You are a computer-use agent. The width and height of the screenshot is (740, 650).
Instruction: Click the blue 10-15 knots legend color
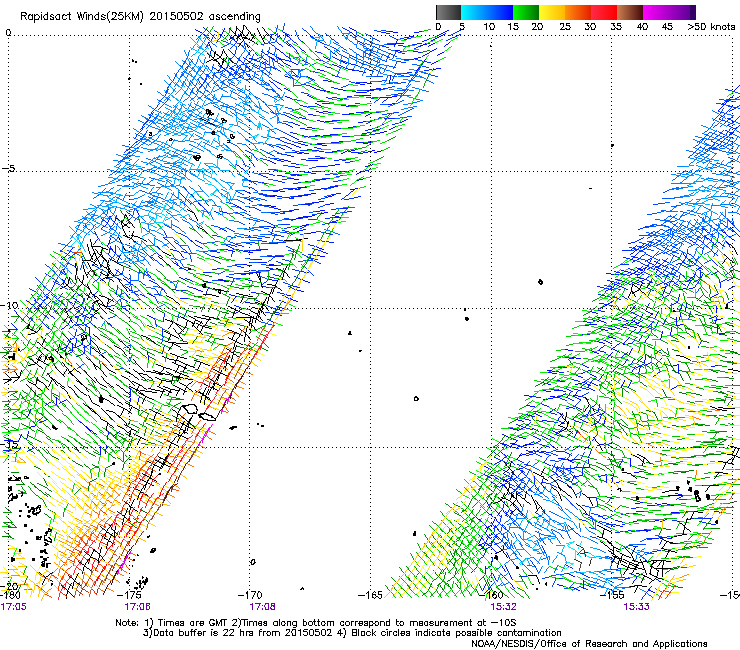click(500, 12)
